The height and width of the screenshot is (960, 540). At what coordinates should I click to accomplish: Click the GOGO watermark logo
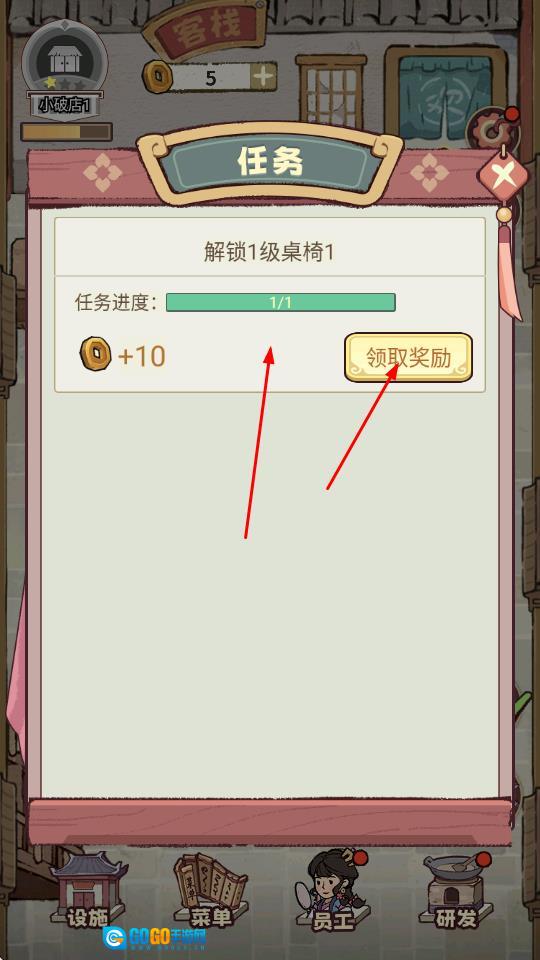154,937
